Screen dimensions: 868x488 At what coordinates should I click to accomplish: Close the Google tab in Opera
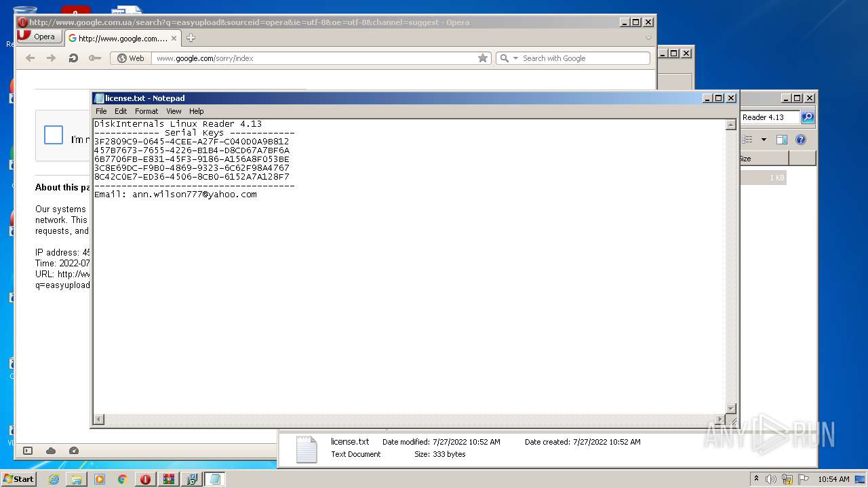[x=174, y=39]
